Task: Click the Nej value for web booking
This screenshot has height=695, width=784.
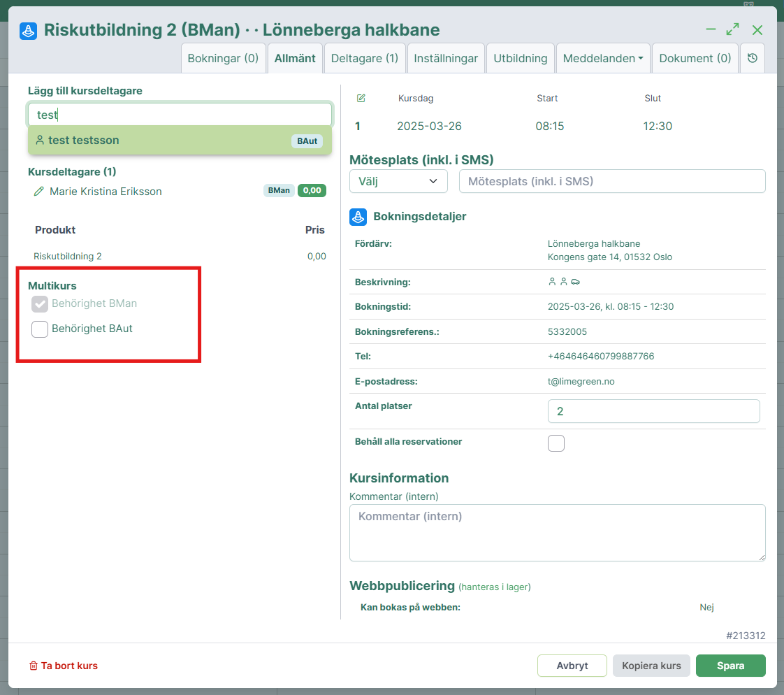Action: pos(706,608)
